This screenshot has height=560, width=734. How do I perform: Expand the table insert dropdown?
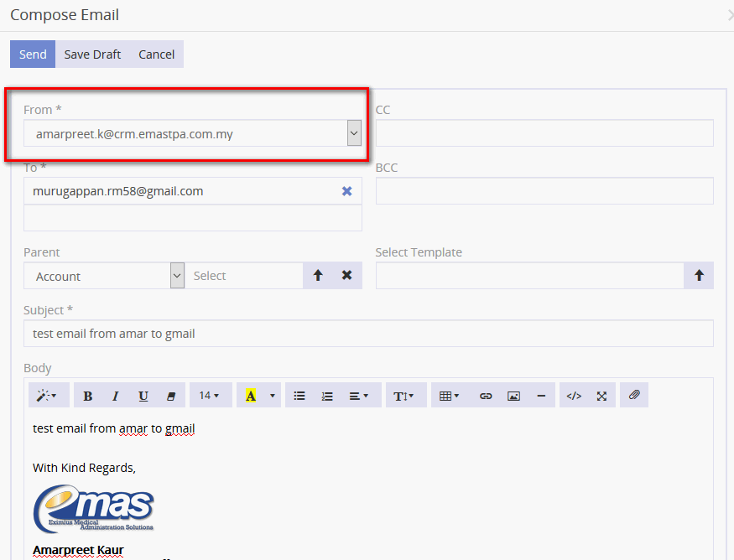pyautogui.click(x=450, y=396)
